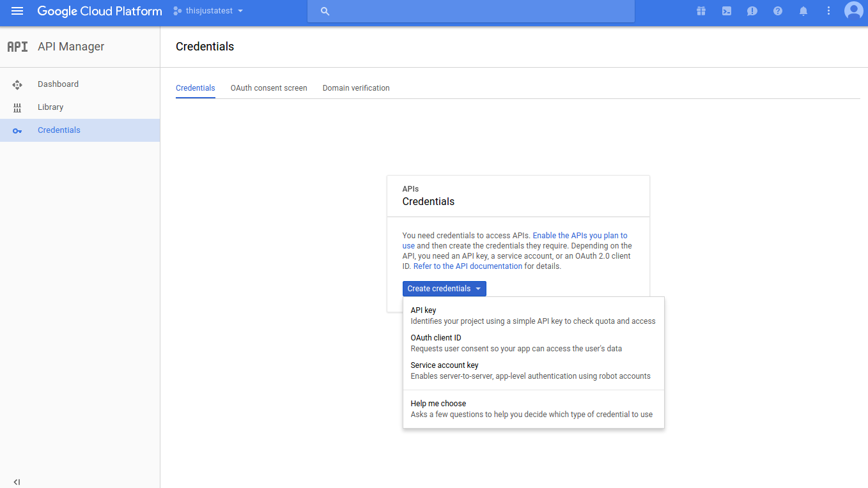Screen dimensions: 868x488
Task: Click the API Manager logo icon
Action: pos(17,47)
